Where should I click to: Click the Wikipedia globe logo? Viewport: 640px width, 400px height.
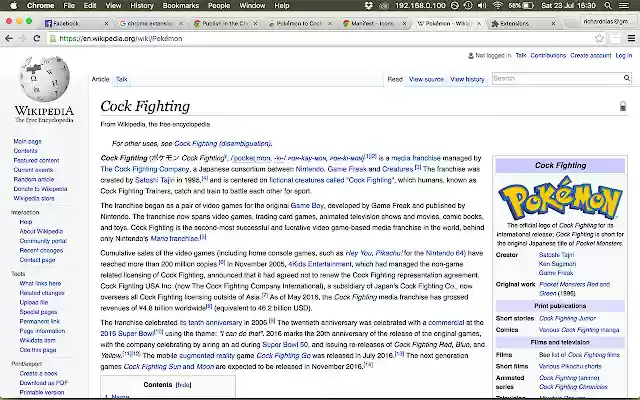pos(44,79)
